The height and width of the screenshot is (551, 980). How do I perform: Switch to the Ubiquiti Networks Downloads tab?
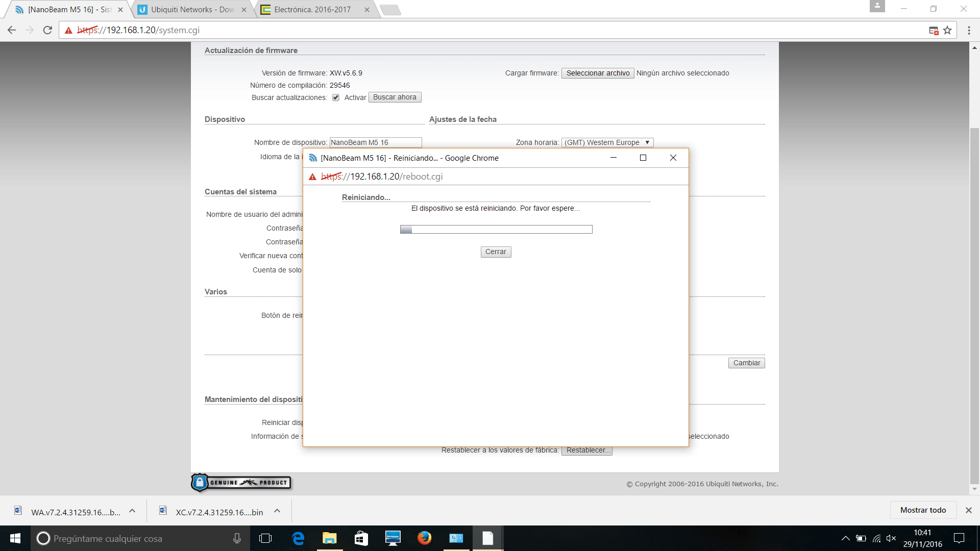pos(192,10)
